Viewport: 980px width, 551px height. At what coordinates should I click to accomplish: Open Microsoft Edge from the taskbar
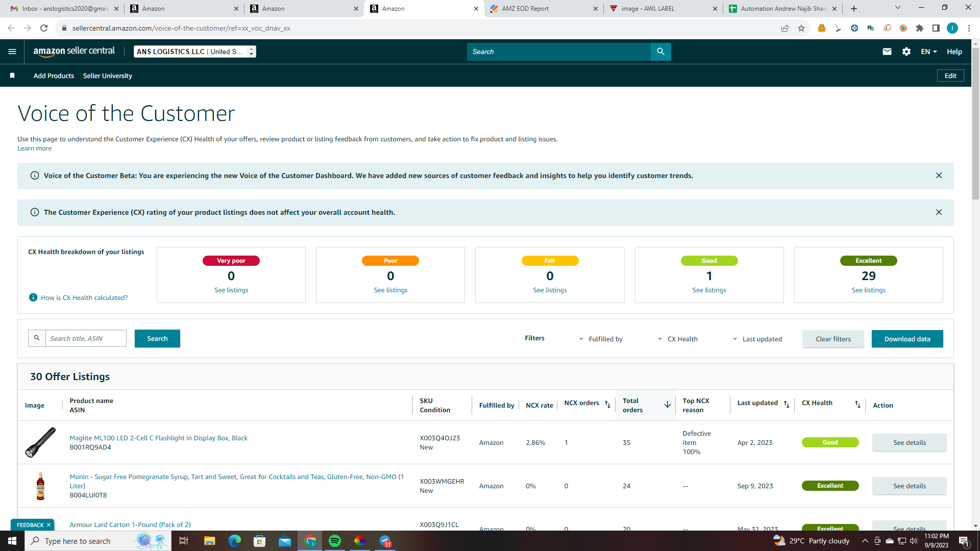click(x=234, y=541)
